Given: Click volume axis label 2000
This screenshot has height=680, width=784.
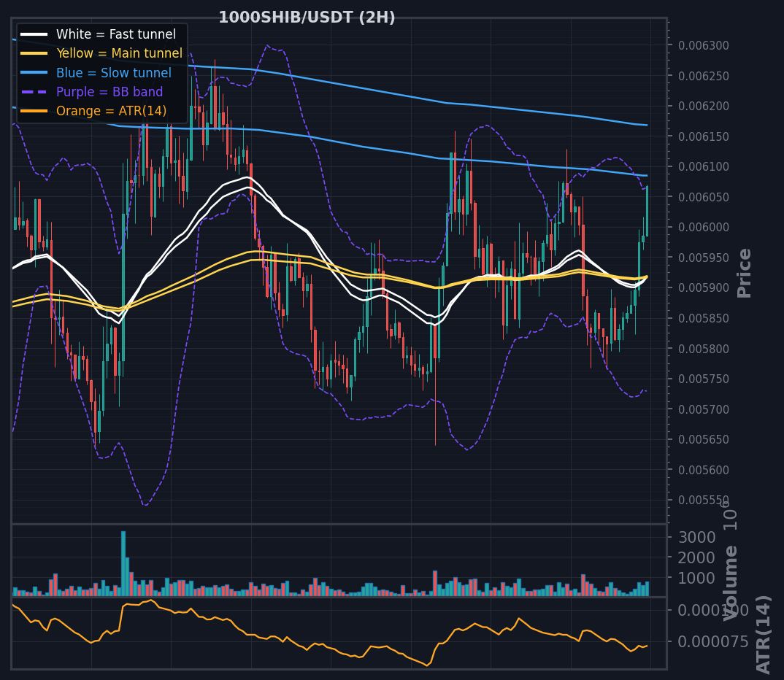Looking at the screenshot, I should 697,557.
